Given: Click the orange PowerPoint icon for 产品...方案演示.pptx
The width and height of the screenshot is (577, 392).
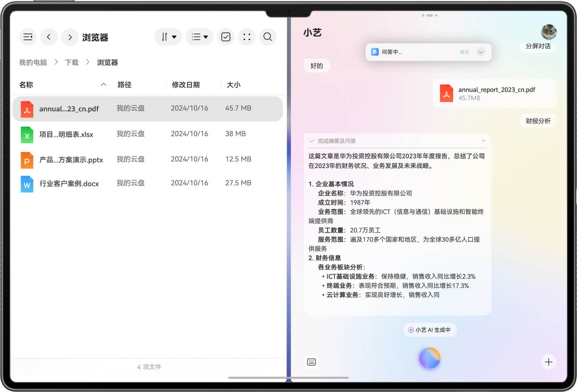Looking at the screenshot, I should coord(27,160).
